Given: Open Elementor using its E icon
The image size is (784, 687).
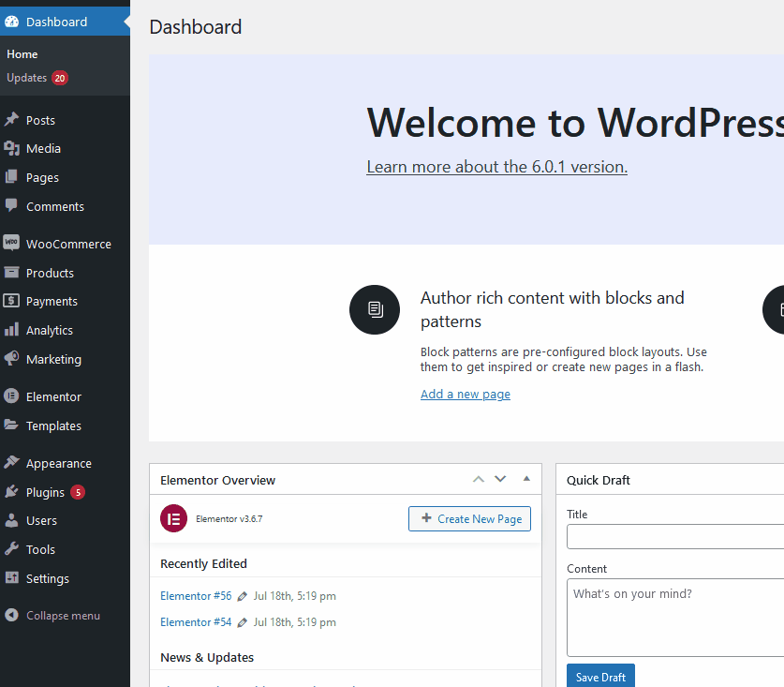Looking at the screenshot, I should (x=13, y=396).
